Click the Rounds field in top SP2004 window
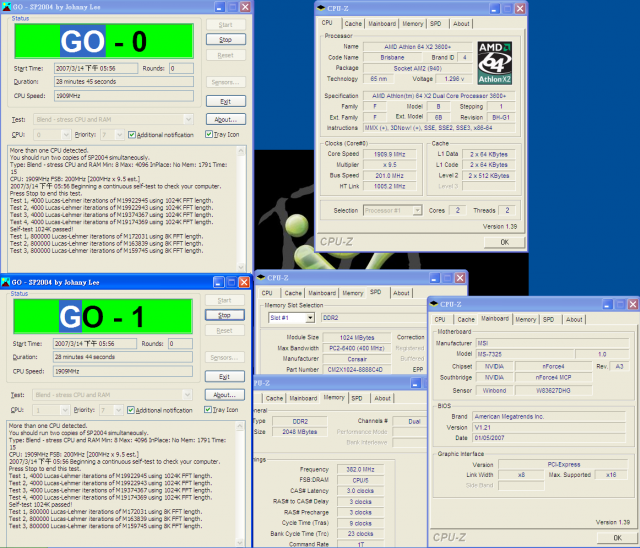The image size is (640, 548). [x=181, y=68]
